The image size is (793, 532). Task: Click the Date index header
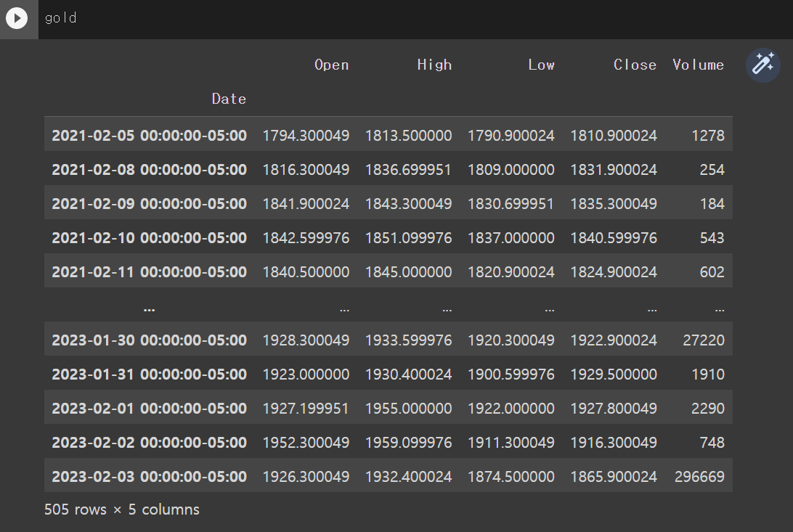(x=229, y=99)
